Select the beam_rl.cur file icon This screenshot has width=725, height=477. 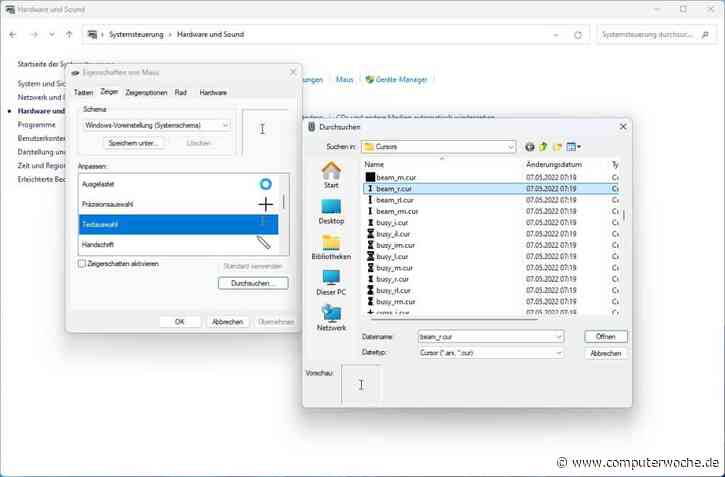[370, 200]
